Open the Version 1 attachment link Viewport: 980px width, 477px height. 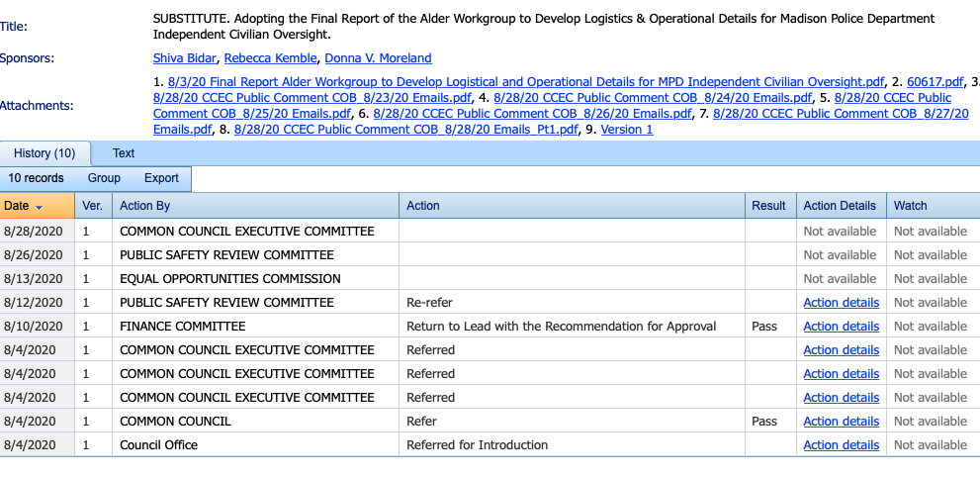[x=627, y=130]
